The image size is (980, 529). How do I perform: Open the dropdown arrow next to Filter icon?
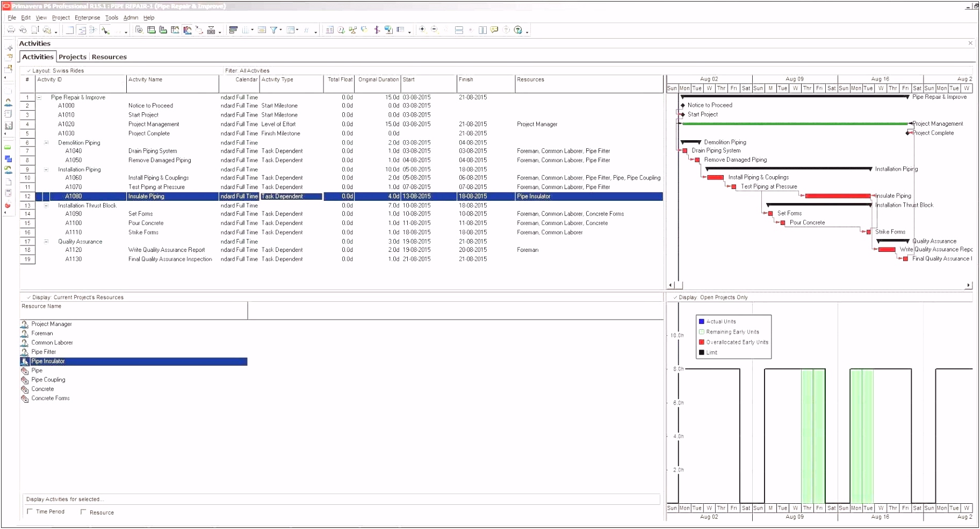[x=280, y=30]
